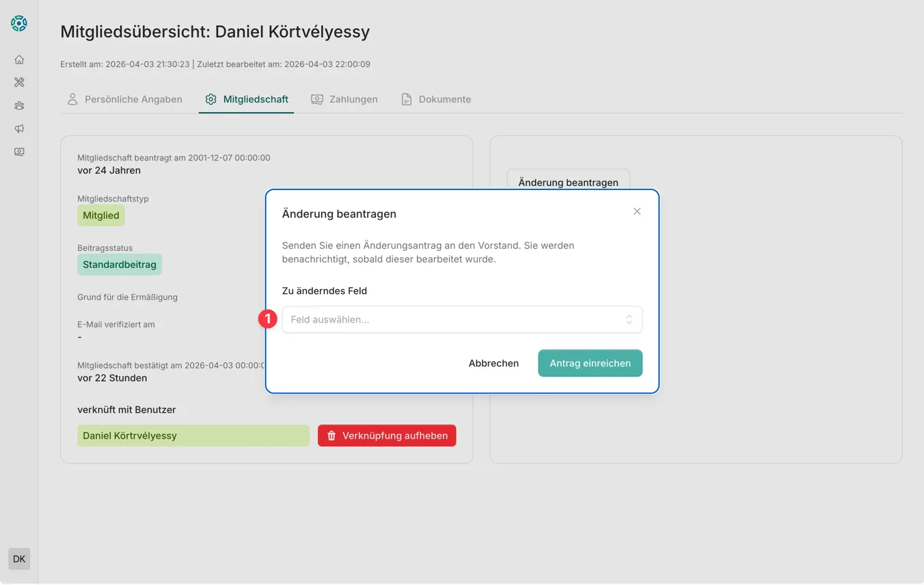Select the tools icon in the sidebar
The width and height of the screenshot is (924, 585).
click(x=18, y=82)
